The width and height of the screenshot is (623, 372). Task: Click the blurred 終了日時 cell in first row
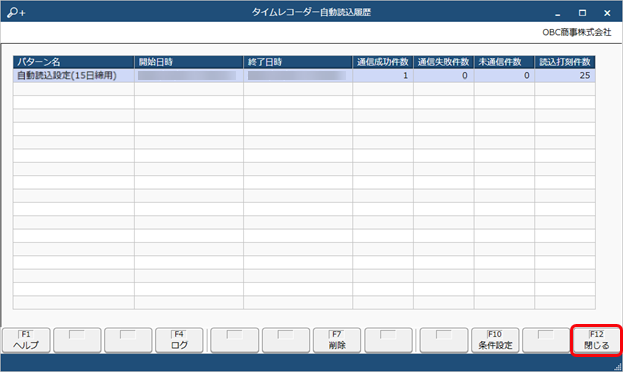coord(298,76)
